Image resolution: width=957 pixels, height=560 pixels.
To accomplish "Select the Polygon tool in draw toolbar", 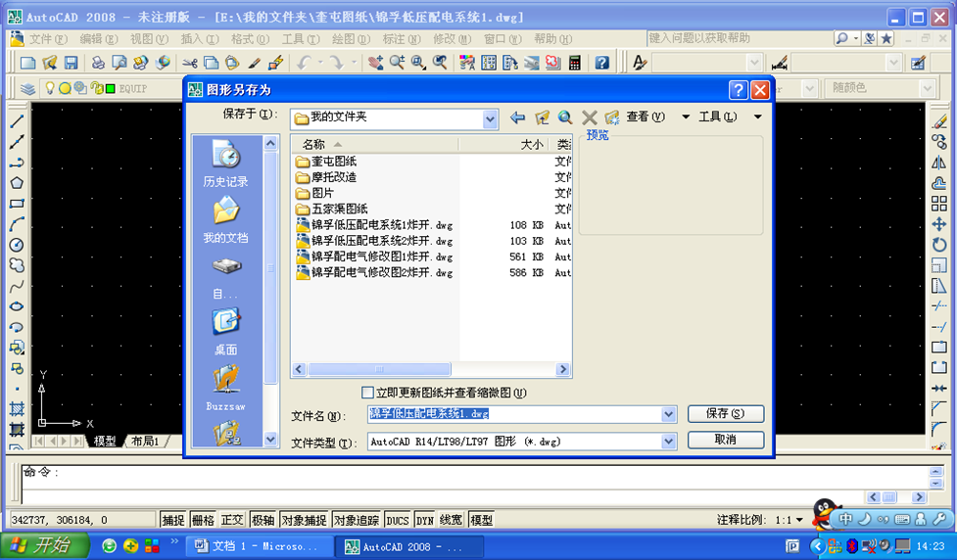I will tap(17, 183).
